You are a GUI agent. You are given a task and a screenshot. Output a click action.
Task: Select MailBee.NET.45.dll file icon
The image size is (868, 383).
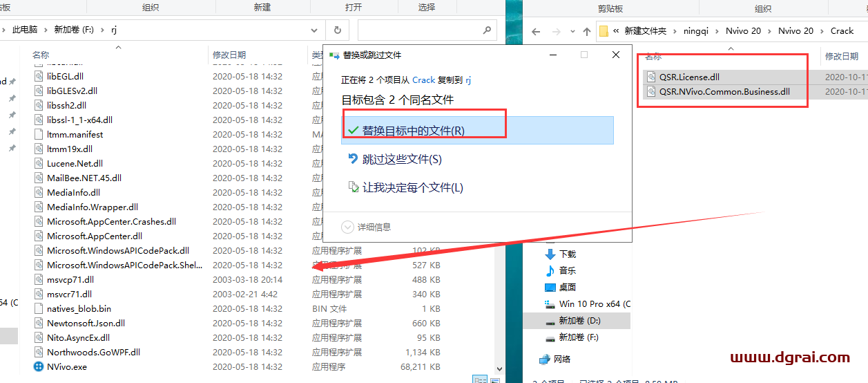pyautogui.click(x=39, y=178)
